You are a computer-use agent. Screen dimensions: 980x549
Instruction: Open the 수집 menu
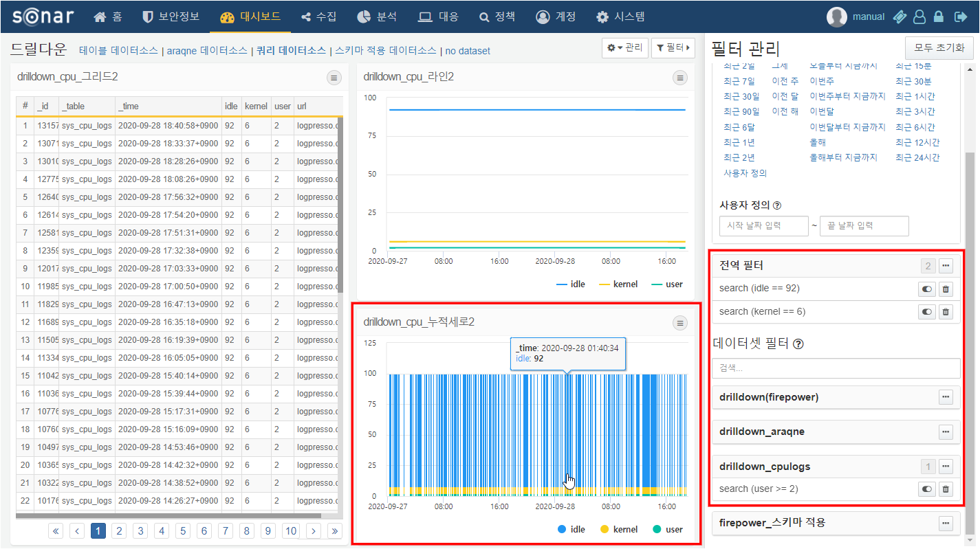pyautogui.click(x=318, y=16)
